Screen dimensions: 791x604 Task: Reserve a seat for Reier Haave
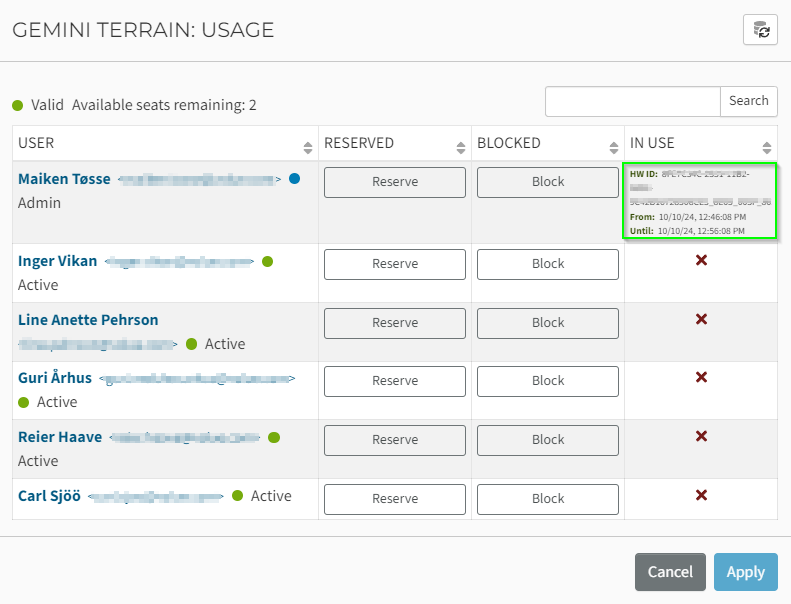click(x=395, y=441)
